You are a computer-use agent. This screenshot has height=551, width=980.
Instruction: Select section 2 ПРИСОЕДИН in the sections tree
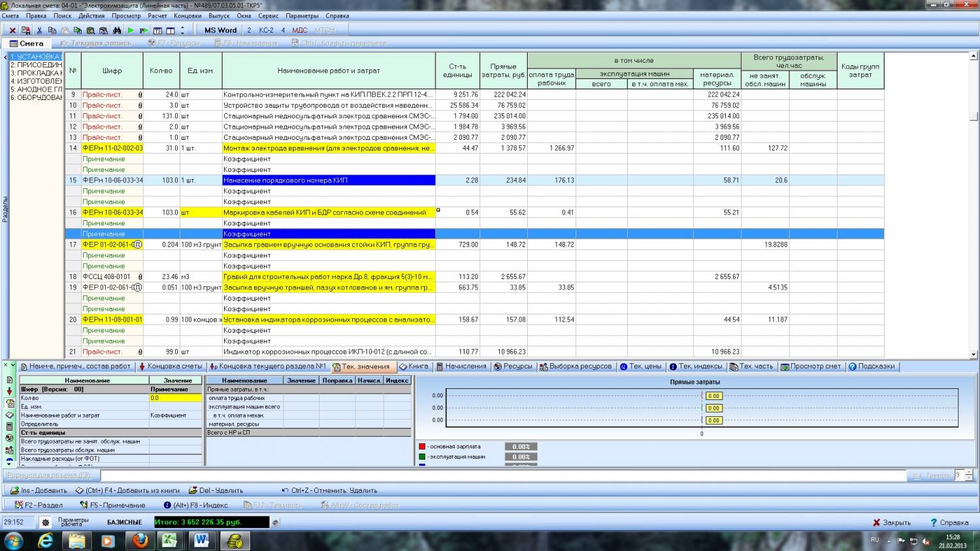click(x=36, y=65)
